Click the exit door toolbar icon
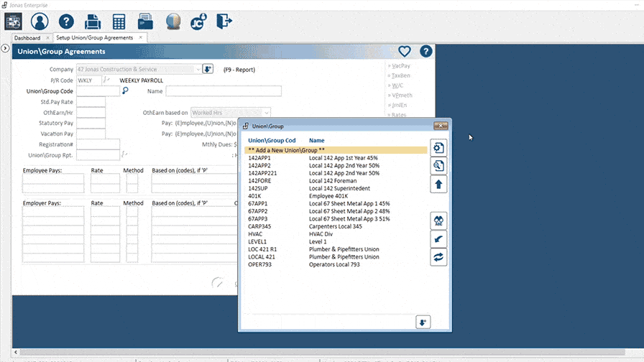 [x=224, y=22]
